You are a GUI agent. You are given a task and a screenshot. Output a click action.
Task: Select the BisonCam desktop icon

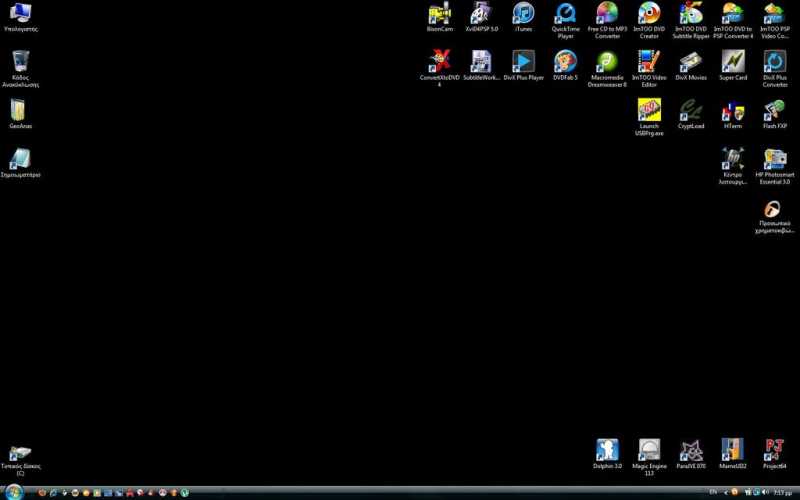(x=439, y=14)
